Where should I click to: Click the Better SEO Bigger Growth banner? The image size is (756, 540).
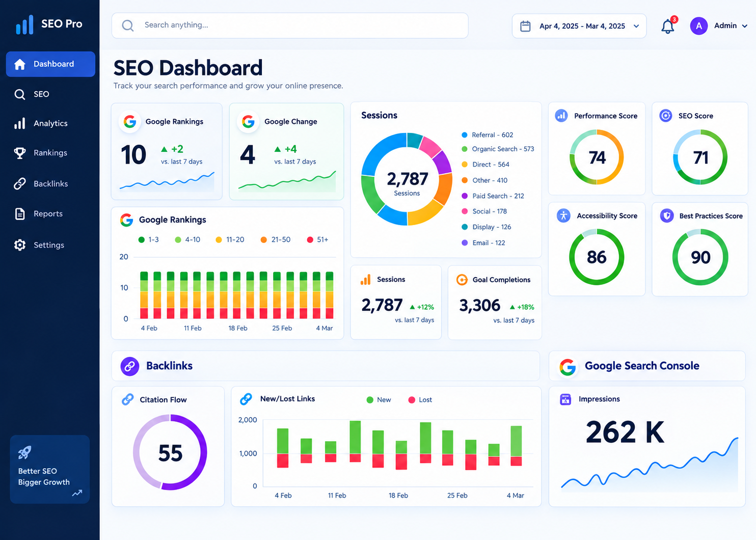click(50, 469)
